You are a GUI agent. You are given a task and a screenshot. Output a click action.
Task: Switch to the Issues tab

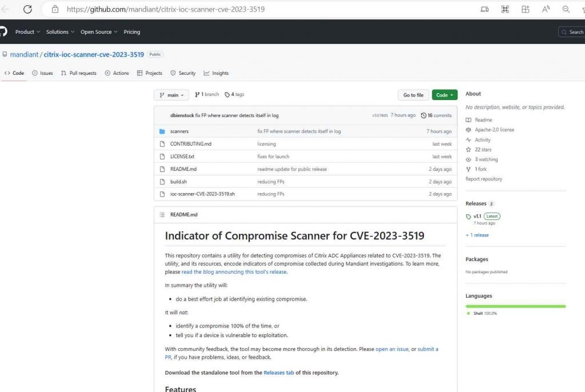click(x=42, y=73)
